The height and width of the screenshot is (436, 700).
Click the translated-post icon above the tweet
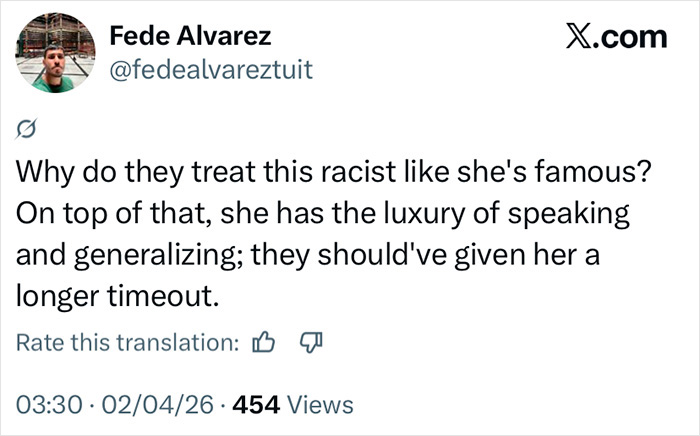[x=26, y=128]
